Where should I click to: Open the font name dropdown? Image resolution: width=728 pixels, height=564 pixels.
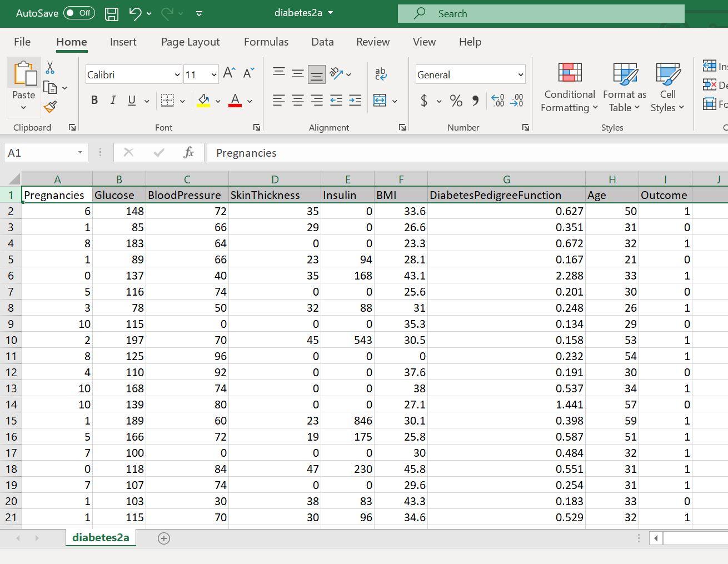(177, 74)
